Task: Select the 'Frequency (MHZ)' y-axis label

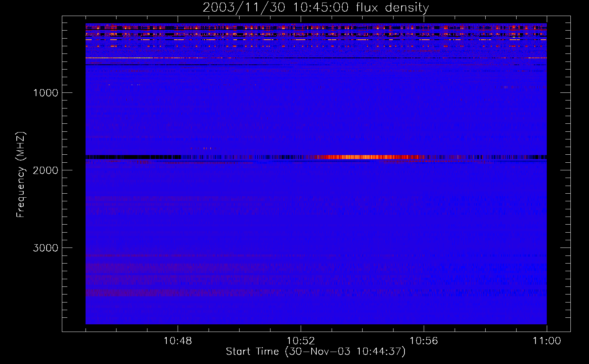Action: [x=21, y=175]
